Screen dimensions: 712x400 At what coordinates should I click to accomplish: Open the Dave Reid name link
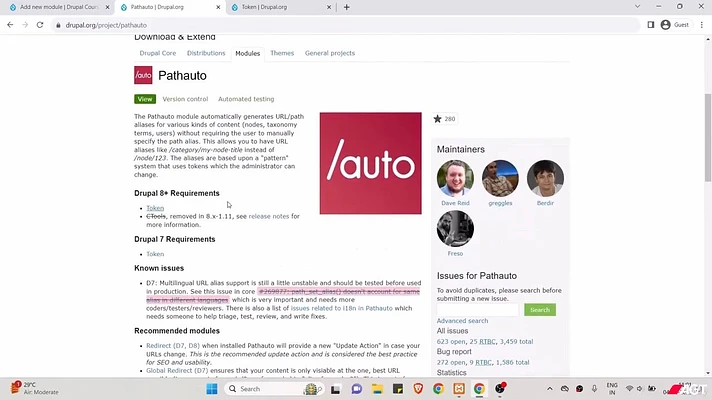455,203
